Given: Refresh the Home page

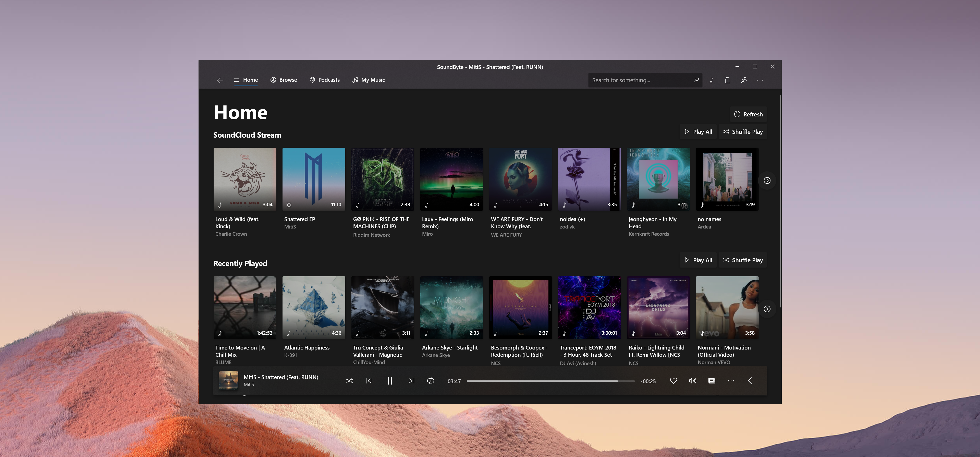Looking at the screenshot, I should 748,114.
